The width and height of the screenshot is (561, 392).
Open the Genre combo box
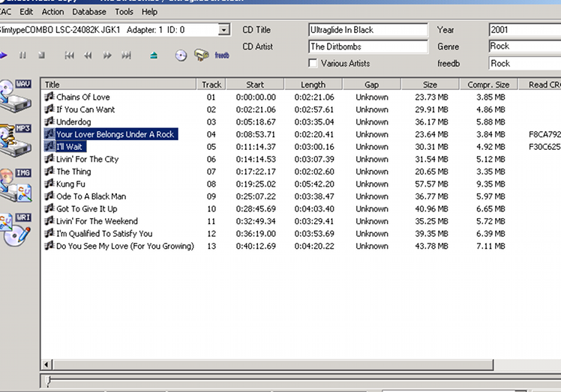[524, 46]
